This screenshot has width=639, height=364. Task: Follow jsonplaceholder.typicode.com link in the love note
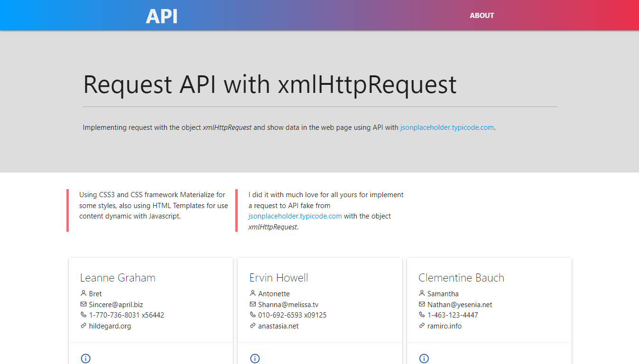click(x=295, y=216)
